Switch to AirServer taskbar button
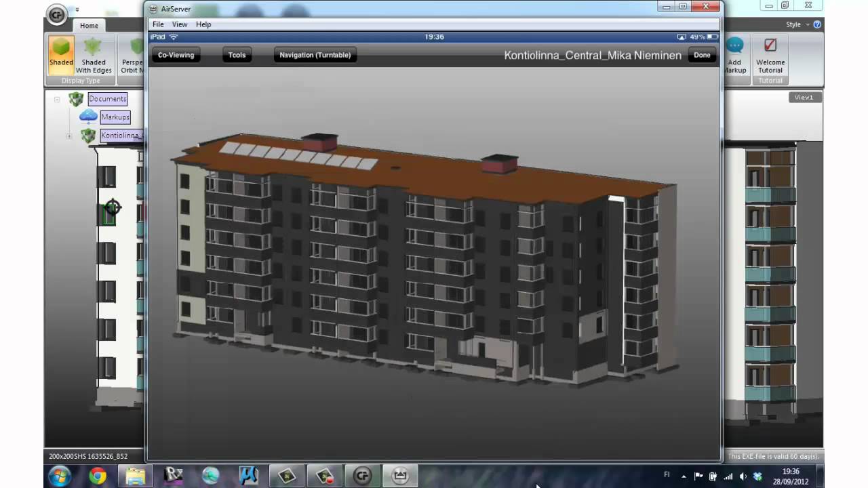The height and width of the screenshot is (488, 868). coord(400,476)
